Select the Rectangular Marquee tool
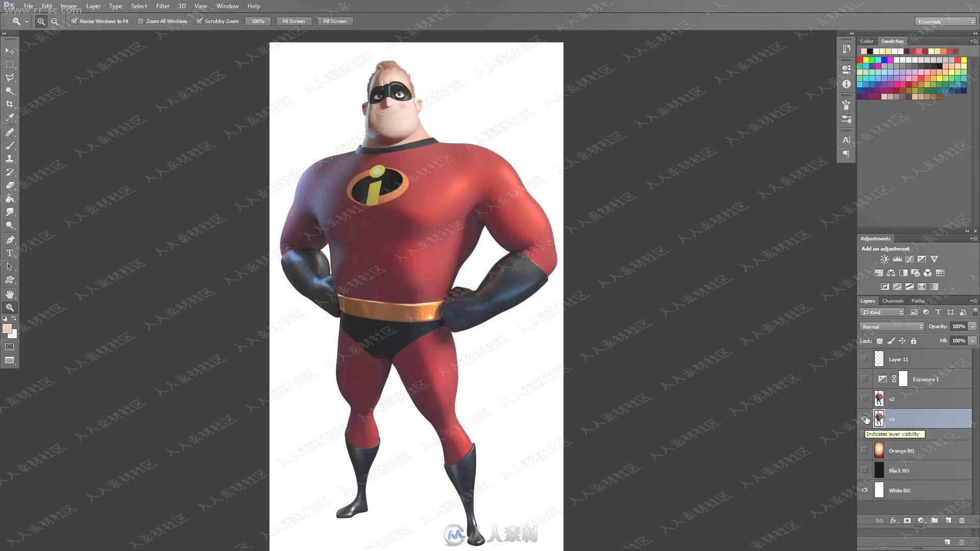Screen dimensions: 980x551 10,64
